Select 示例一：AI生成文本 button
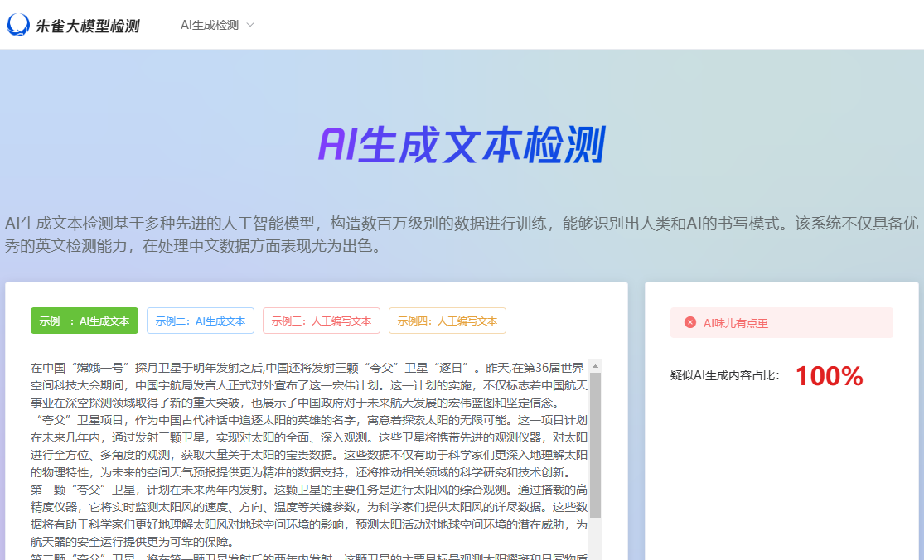Screen dimensions: 924x560 (x=85, y=321)
